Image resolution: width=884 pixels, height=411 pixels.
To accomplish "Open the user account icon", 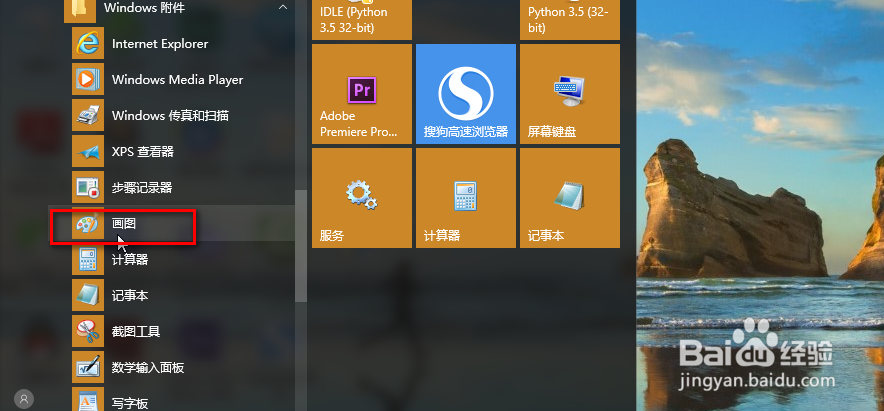I will [x=24, y=399].
